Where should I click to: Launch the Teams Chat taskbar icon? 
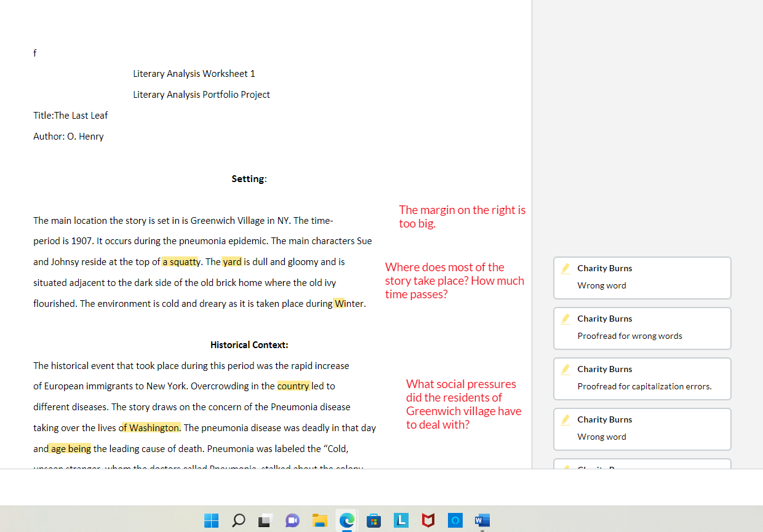(x=292, y=520)
